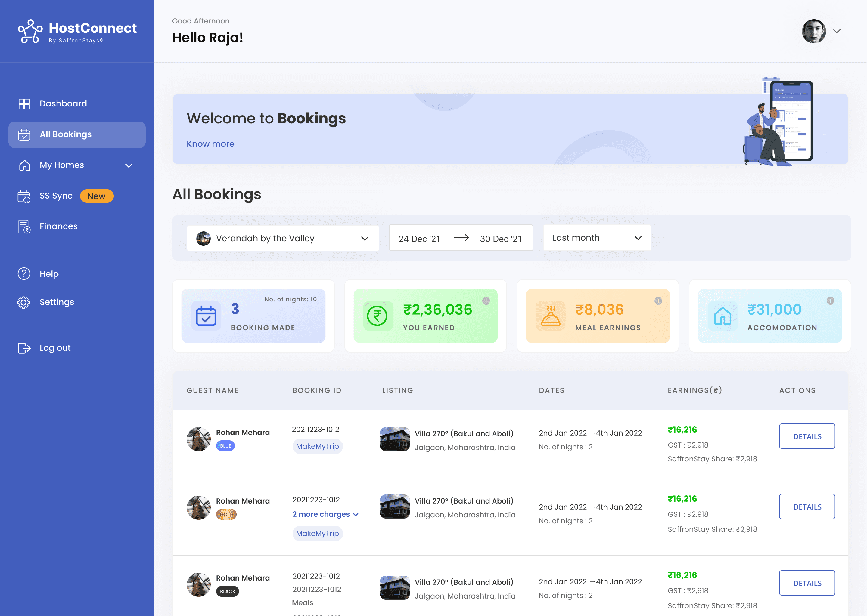Open the Verandah by the Valley property dropdown
This screenshot has height=616, width=867.
click(x=282, y=238)
